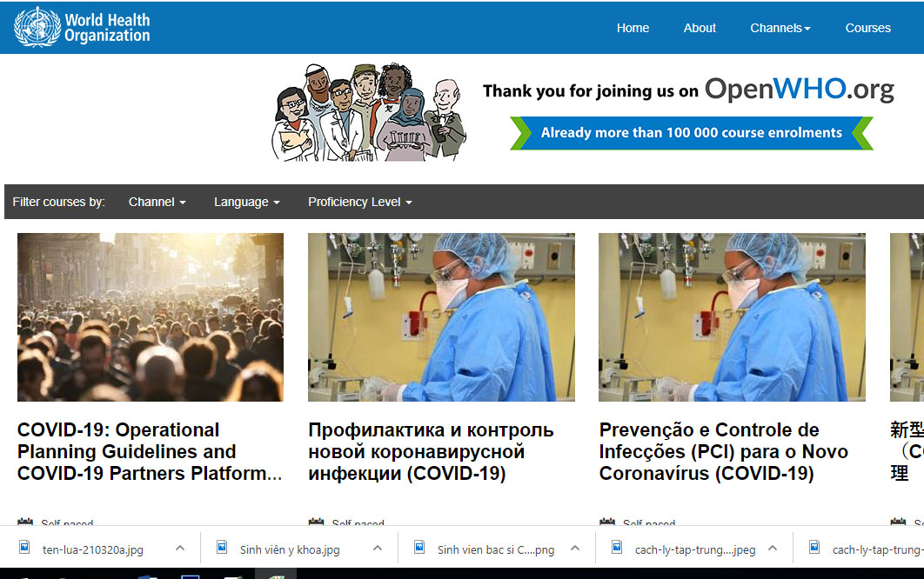Open the Channels dropdown in the top navigation
This screenshot has width=924, height=579.
click(x=780, y=28)
